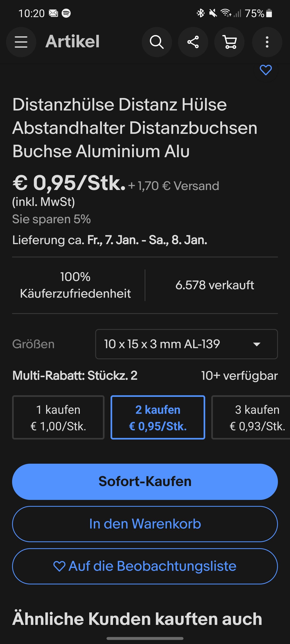
Task: Share this article via share icon
Action: tap(193, 42)
